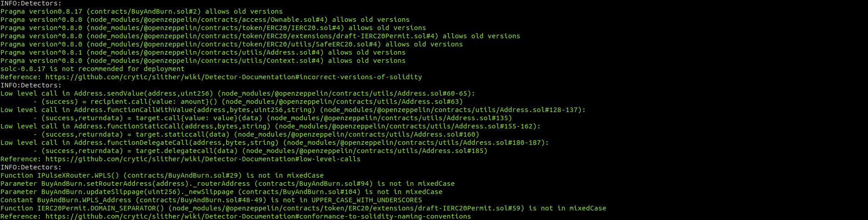Click the draft-IERC20Permit.sol#4 pragma path
The width and height of the screenshot is (868, 220).
262,36
